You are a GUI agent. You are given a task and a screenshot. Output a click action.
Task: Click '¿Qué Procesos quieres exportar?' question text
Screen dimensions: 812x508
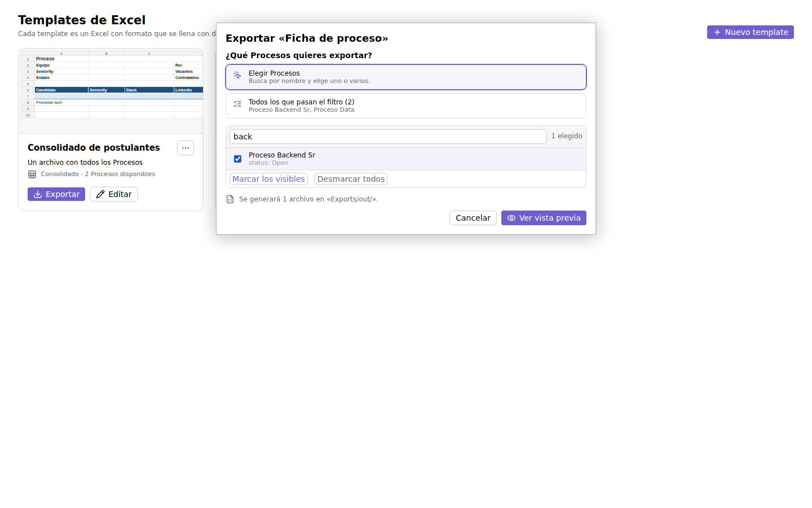point(299,55)
